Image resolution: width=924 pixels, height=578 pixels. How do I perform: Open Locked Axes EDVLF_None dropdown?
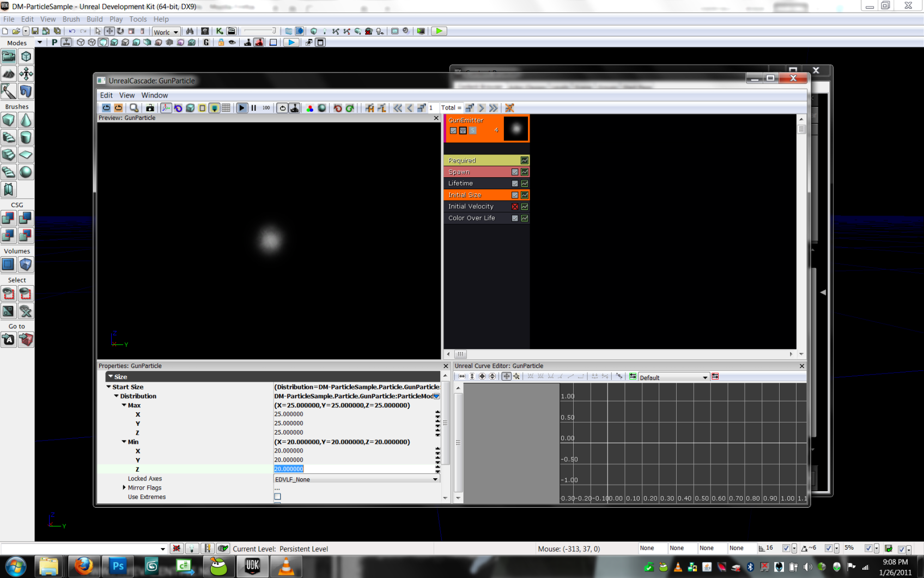point(356,479)
